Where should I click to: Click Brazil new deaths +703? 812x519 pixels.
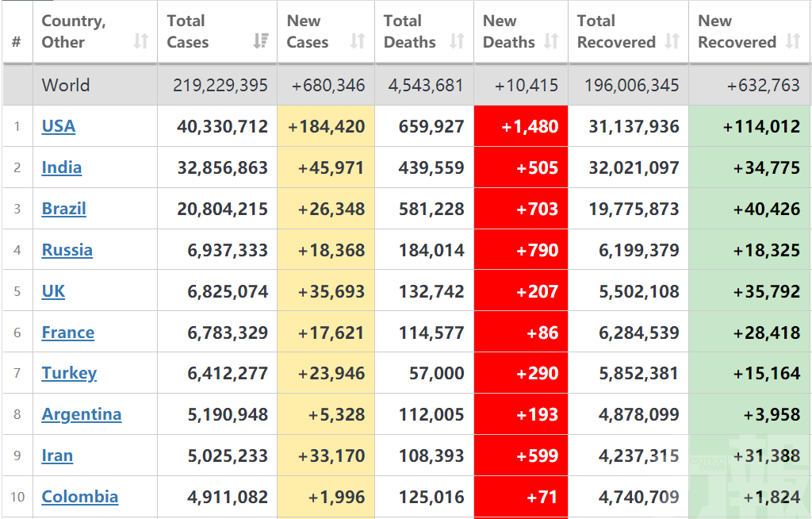(x=537, y=209)
